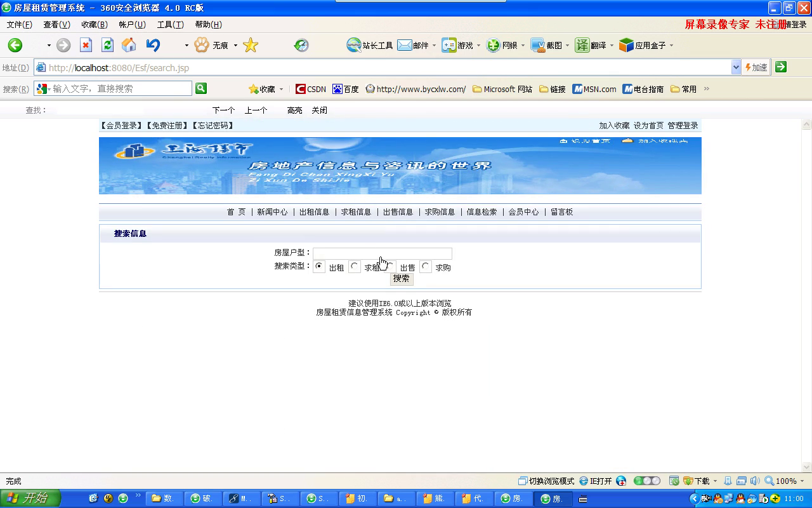The height and width of the screenshot is (508, 812).
Task: Expand the dropdown arrow next to undo icon
Action: pyautogui.click(x=187, y=46)
